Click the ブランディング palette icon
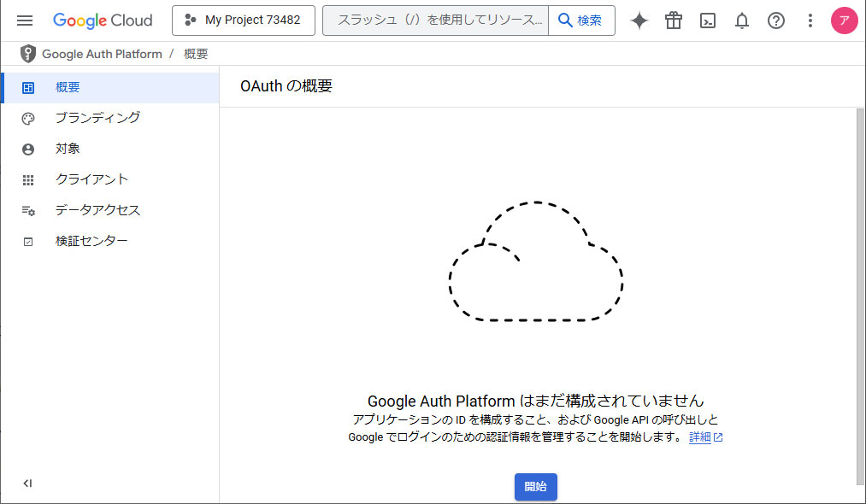The height and width of the screenshot is (504, 866). [x=28, y=119]
